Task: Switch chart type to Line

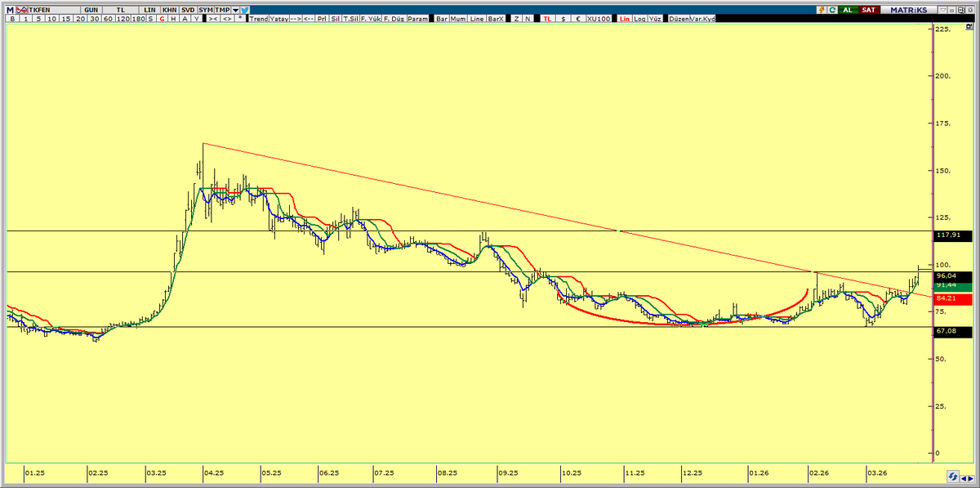Action: click(477, 18)
